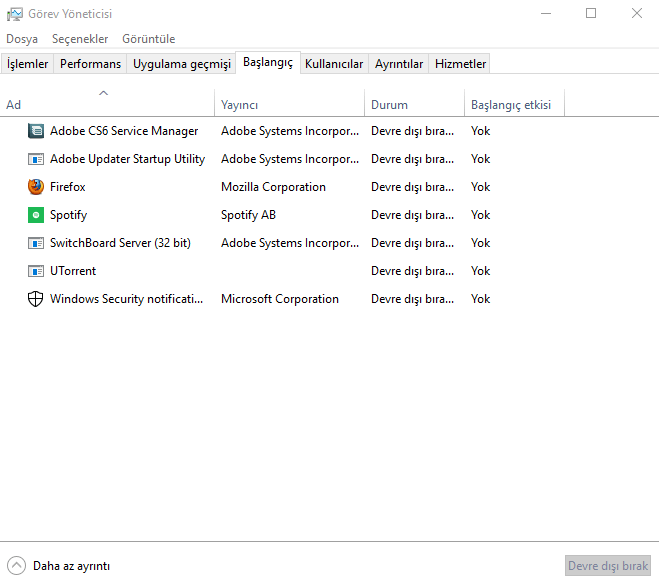The height and width of the screenshot is (588, 659).
Task: Open the Seçenekler menu
Action: [80, 39]
